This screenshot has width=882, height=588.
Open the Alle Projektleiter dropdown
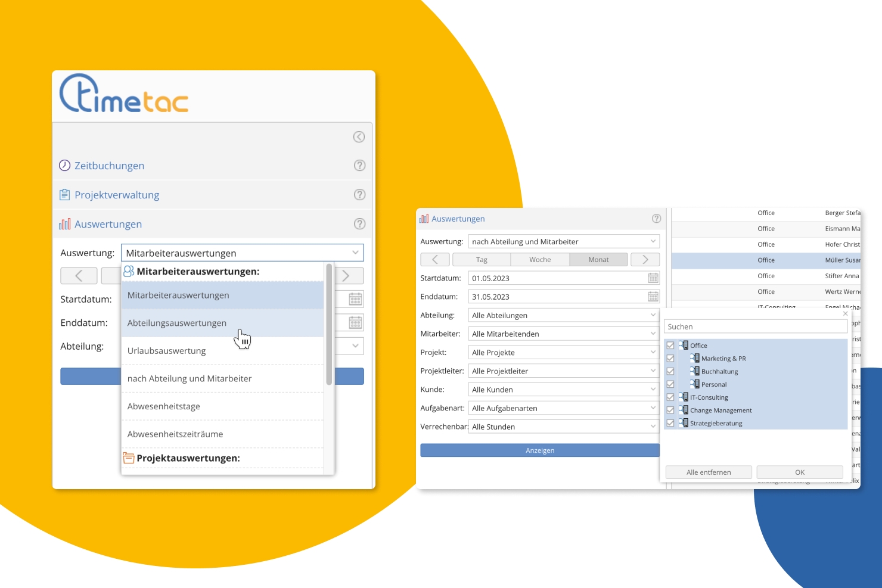click(564, 371)
